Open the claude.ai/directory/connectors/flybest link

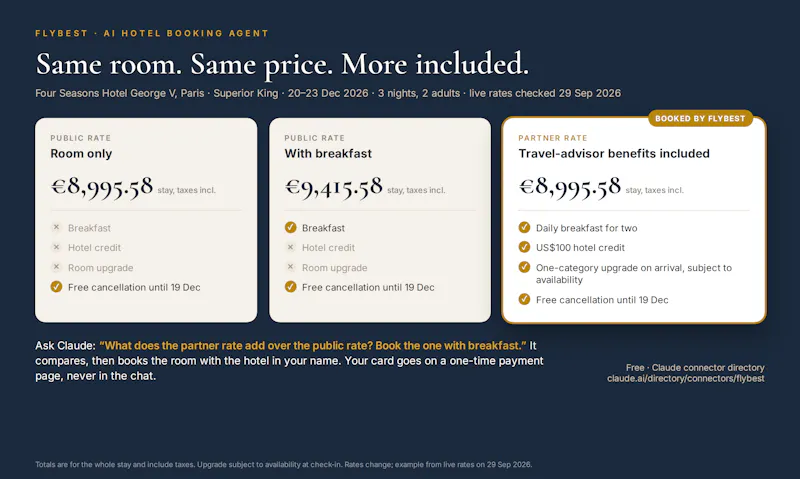click(685, 379)
